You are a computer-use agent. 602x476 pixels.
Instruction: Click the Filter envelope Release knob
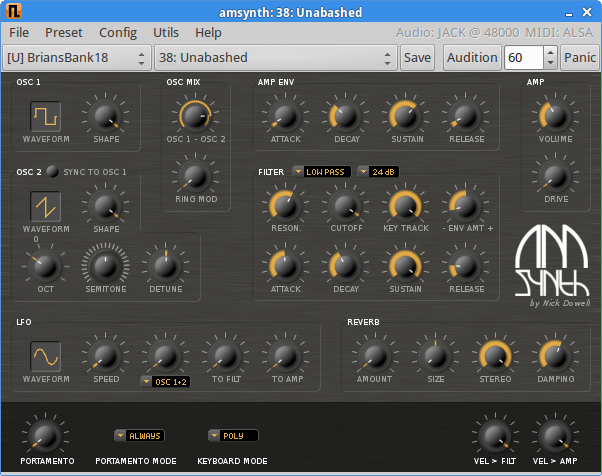point(465,266)
